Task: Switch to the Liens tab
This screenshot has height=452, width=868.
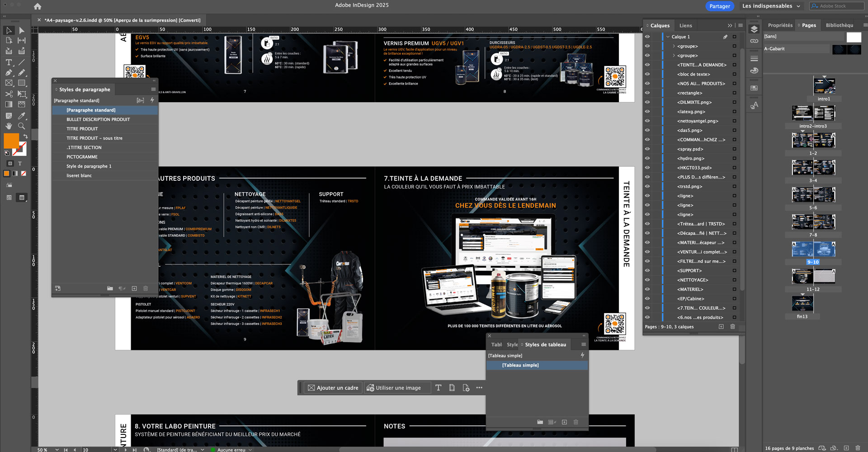Action: (x=685, y=25)
